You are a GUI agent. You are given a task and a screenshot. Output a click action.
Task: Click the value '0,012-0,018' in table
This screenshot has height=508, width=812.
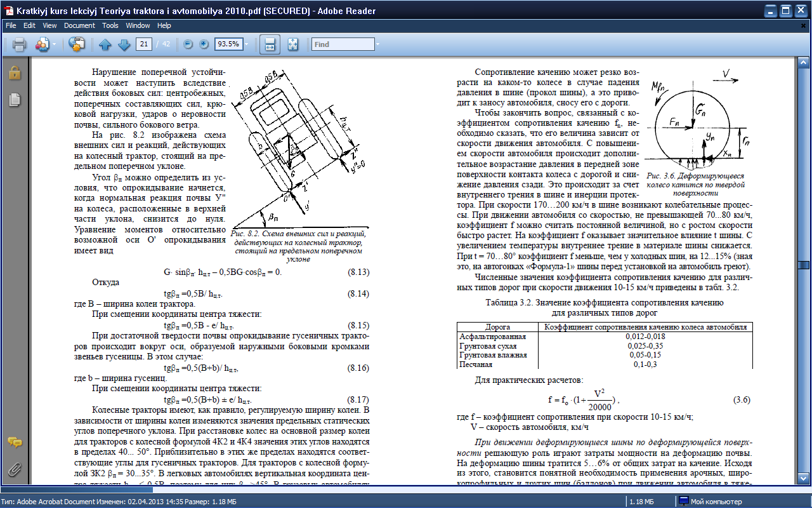(645, 335)
